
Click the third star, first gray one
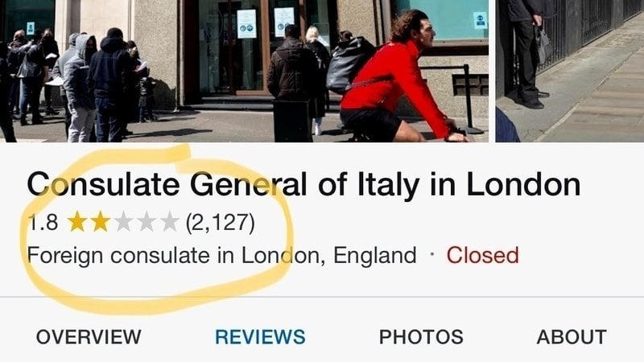pos(123,222)
